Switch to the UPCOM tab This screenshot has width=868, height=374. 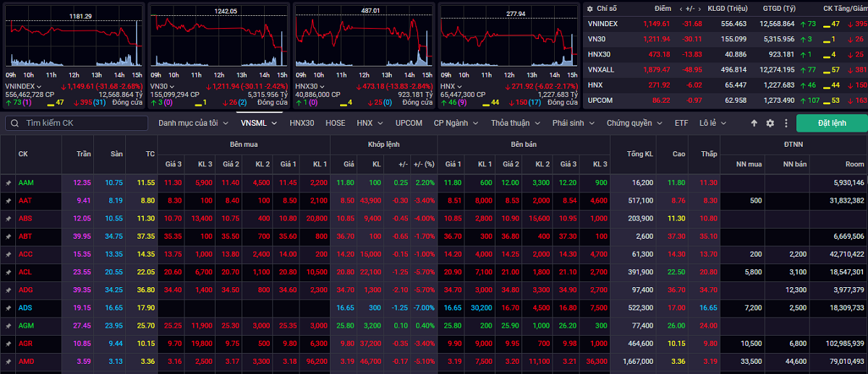[x=409, y=123]
